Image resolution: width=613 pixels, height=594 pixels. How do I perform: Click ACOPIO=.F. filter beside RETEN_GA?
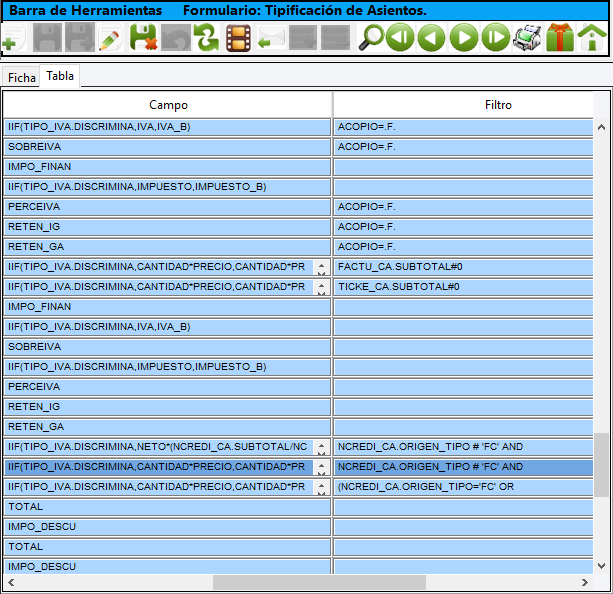point(463,247)
